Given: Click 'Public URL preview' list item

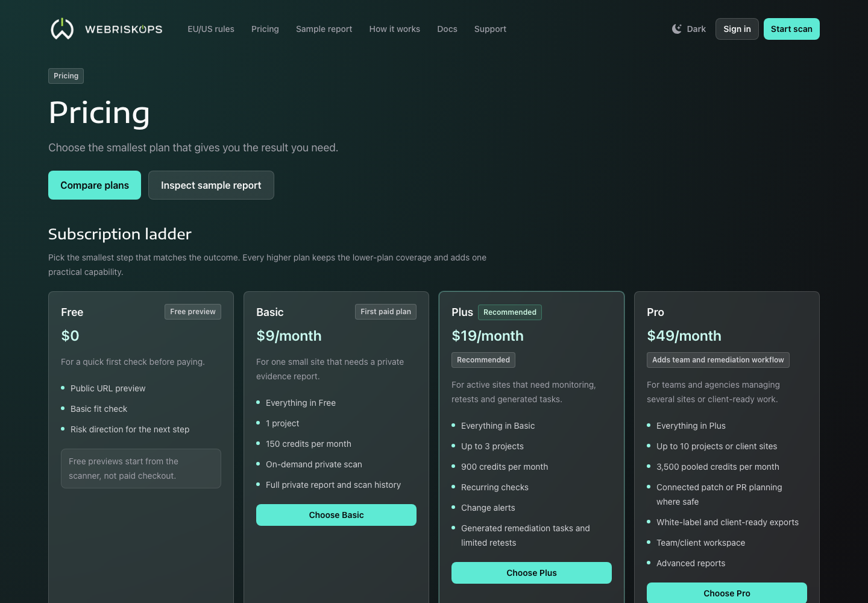Looking at the screenshot, I should pyautogui.click(x=108, y=388).
